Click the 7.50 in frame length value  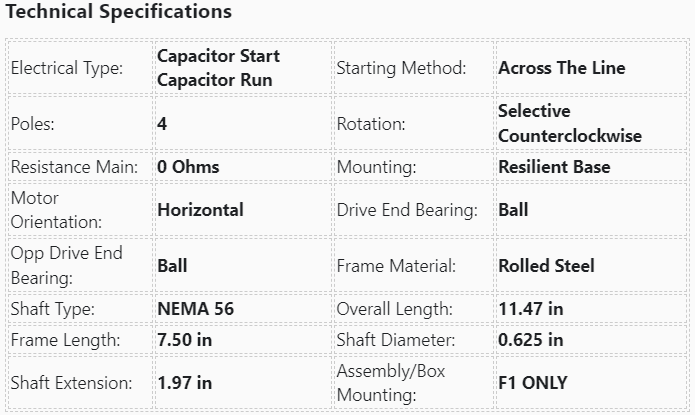point(184,340)
